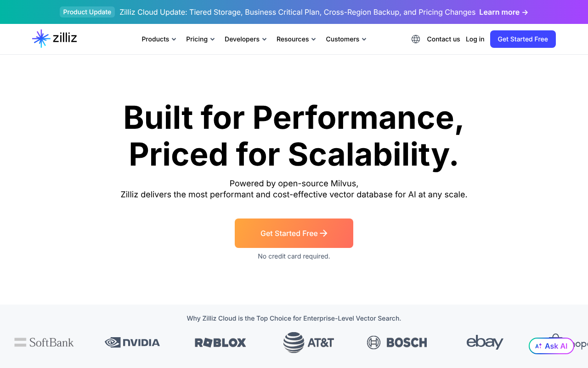The width and height of the screenshot is (588, 368).
Task: Click the eBay logo
Action: 485,342
